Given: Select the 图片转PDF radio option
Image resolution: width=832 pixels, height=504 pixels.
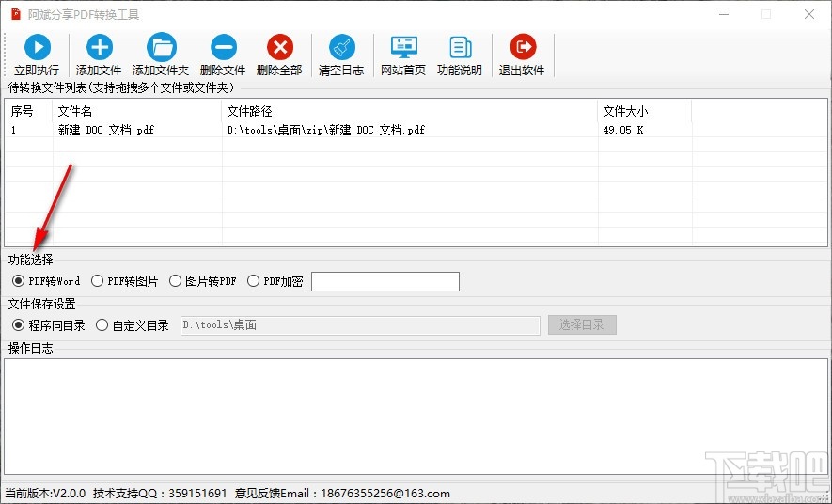Looking at the screenshot, I should click(x=203, y=280).
